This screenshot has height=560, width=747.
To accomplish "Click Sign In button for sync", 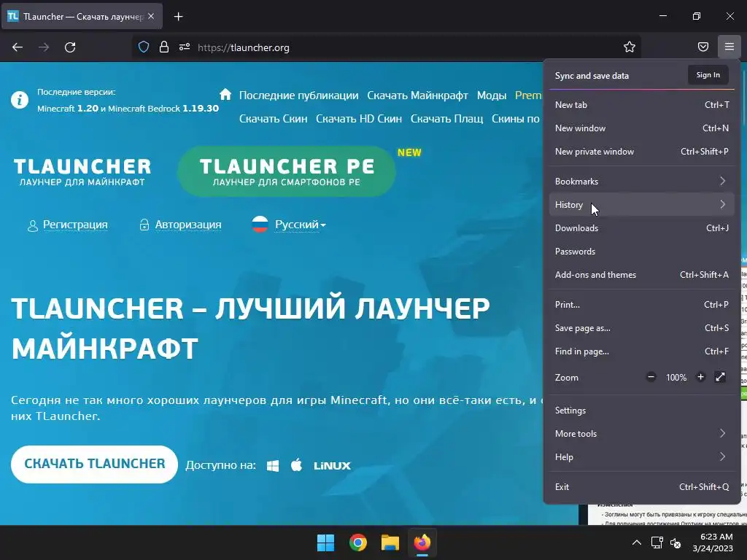I will point(708,75).
